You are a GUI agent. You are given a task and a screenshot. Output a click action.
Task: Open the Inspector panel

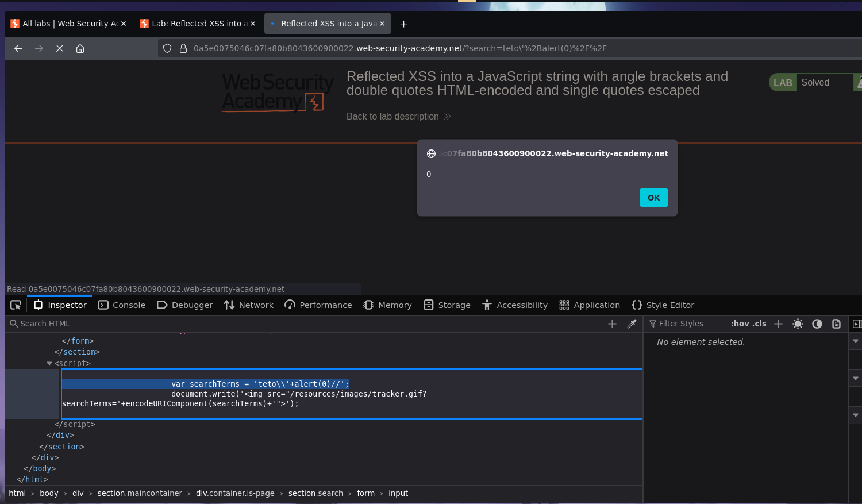click(60, 305)
